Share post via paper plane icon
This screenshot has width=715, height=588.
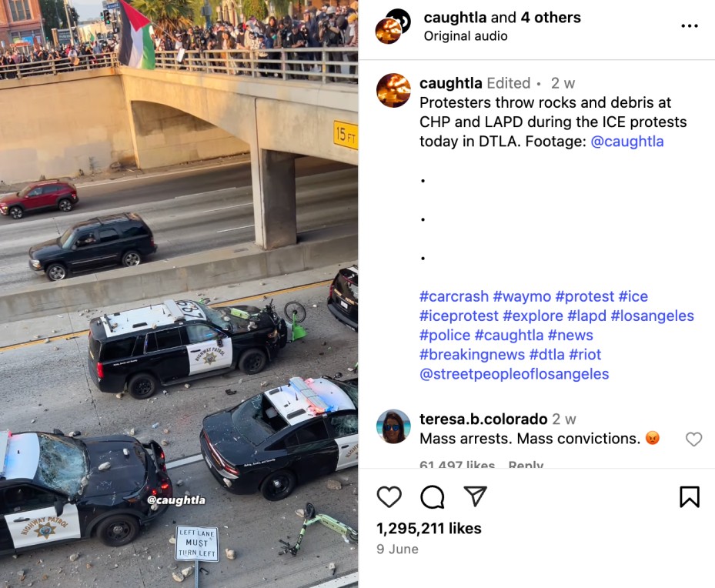pyautogui.click(x=475, y=496)
